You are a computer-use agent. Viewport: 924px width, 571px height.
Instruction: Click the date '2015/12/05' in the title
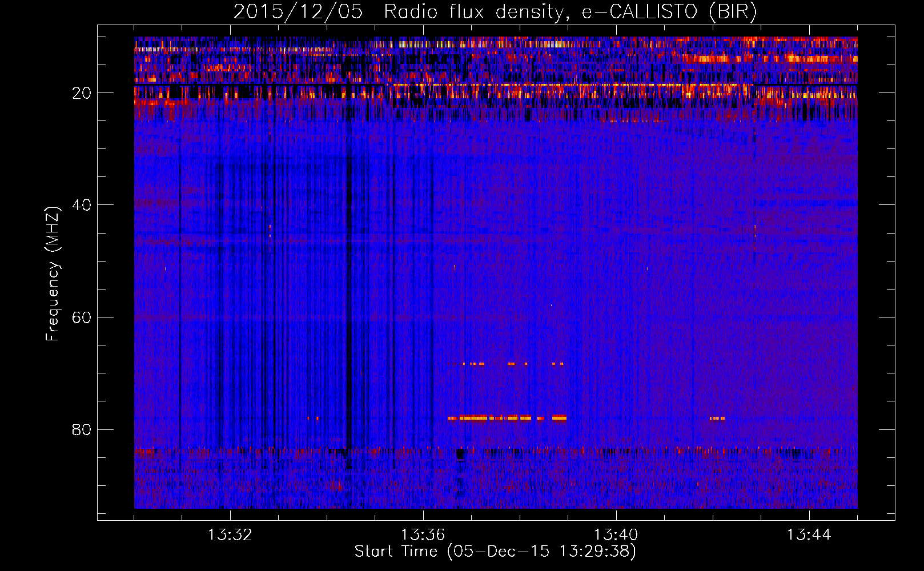click(298, 12)
